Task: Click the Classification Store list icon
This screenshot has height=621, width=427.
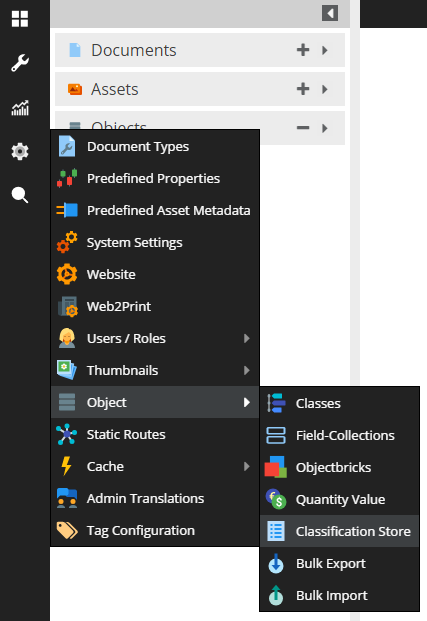Action: pos(276,531)
